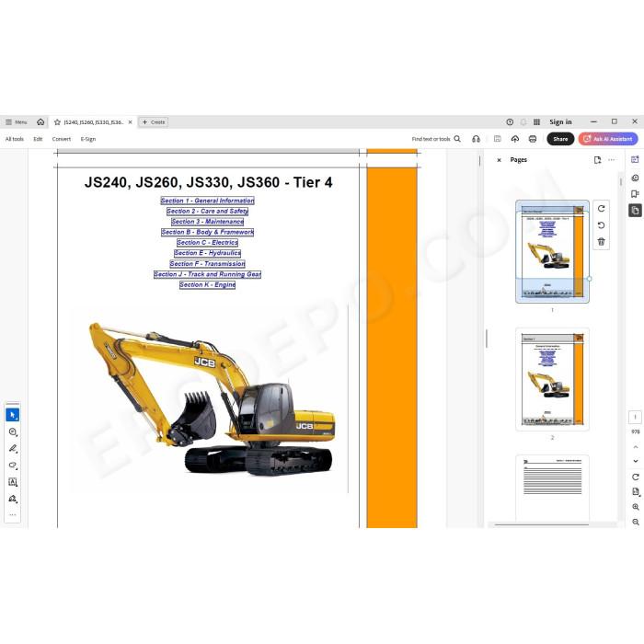
Task: Open the page display options icon
Action: coord(636,492)
